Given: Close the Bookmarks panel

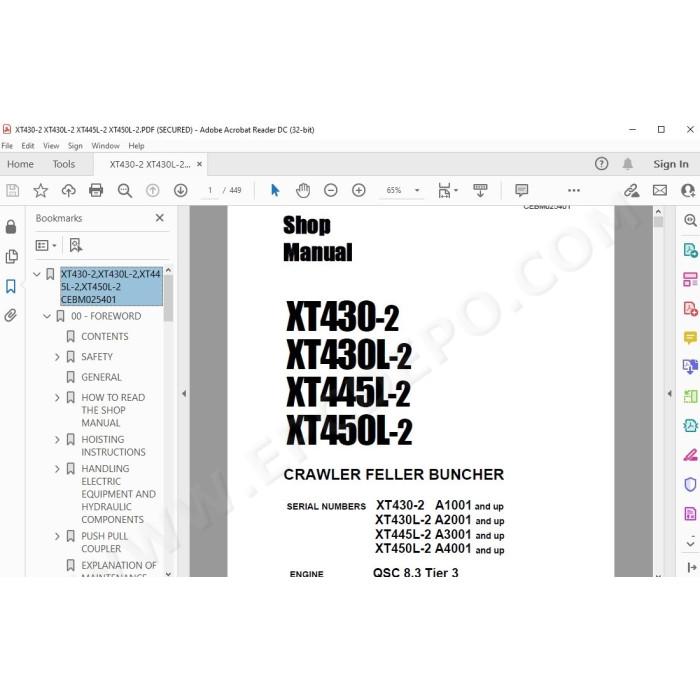Looking at the screenshot, I should pyautogui.click(x=159, y=218).
